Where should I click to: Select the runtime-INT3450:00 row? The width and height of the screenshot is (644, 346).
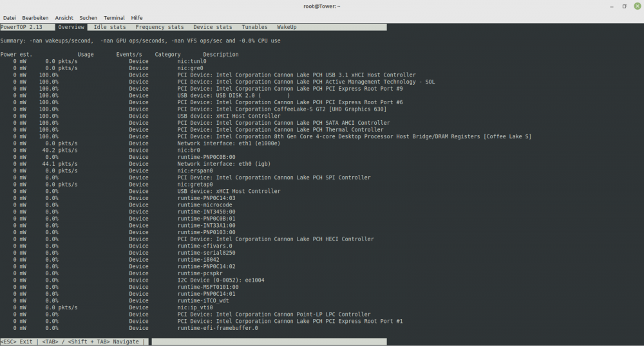tap(124, 212)
